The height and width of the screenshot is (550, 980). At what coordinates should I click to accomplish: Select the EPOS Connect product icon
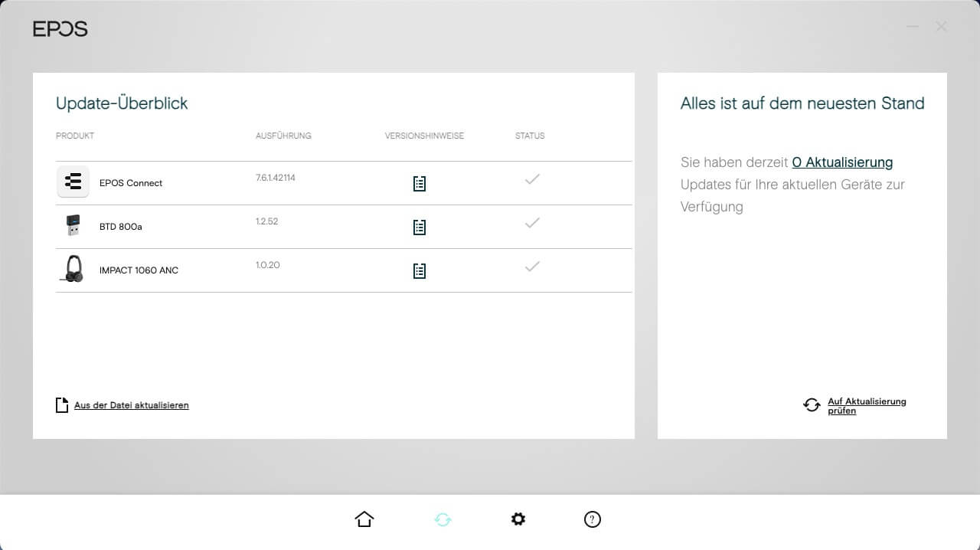pyautogui.click(x=73, y=182)
